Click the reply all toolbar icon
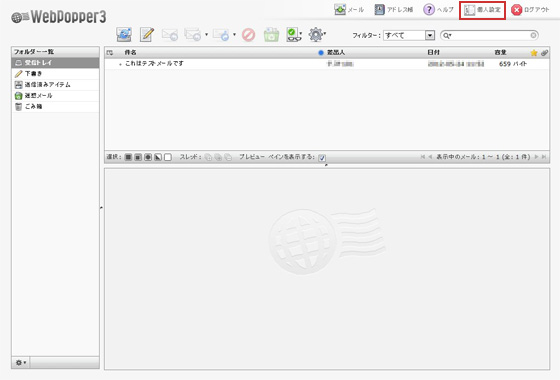This screenshot has height=380, width=560. (193, 35)
